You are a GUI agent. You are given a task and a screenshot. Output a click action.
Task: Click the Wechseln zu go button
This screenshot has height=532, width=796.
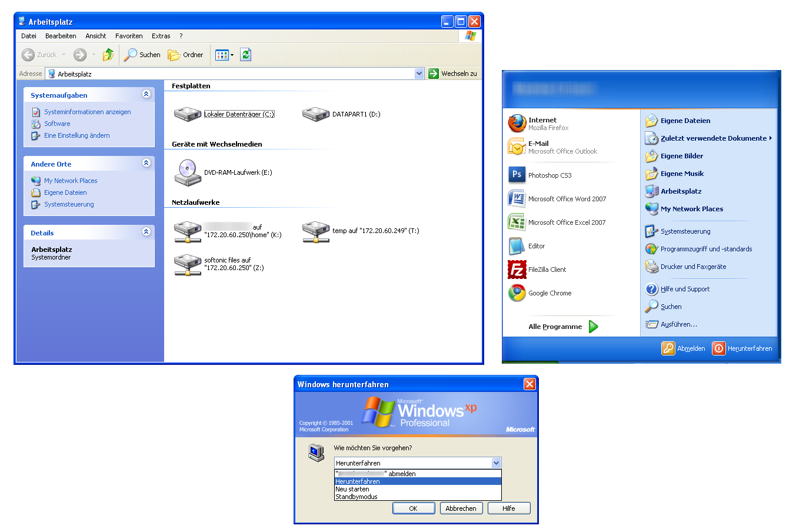[x=453, y=74]
